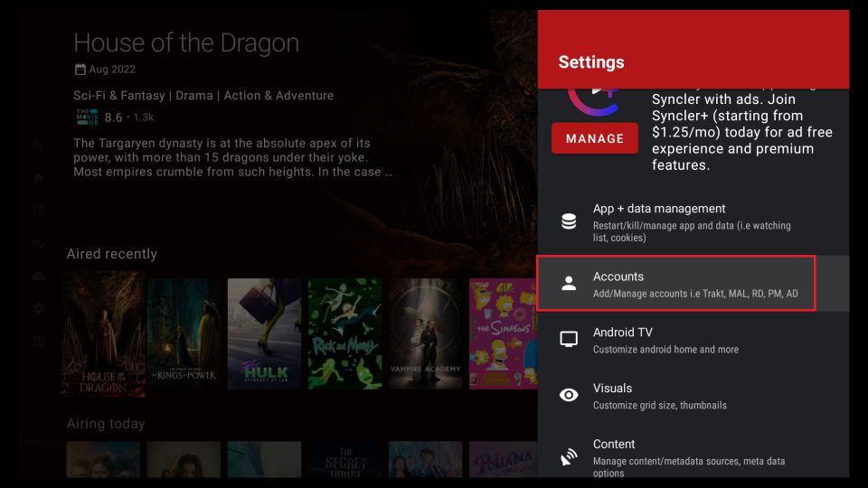Select the House of the Dragon poster
Image resolution: width=868 pixels, height=488 pixels.
[103, 333]
